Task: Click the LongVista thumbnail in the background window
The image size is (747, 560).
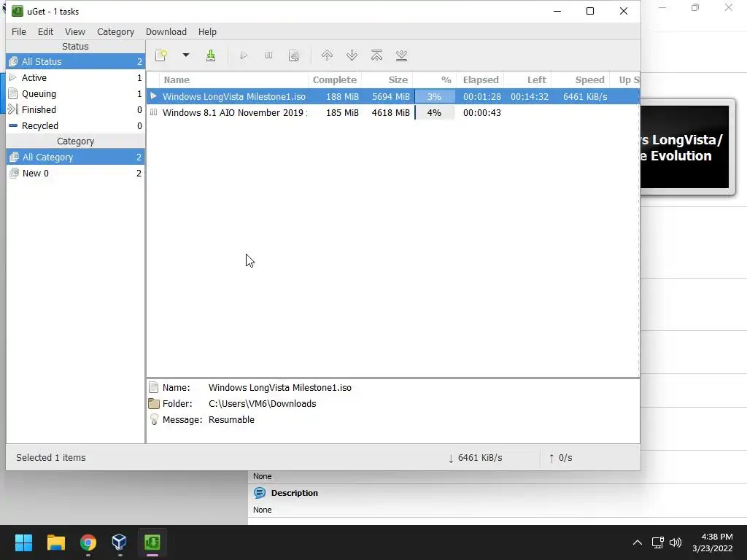Action: pyautogui.click(x=684, y=147)
